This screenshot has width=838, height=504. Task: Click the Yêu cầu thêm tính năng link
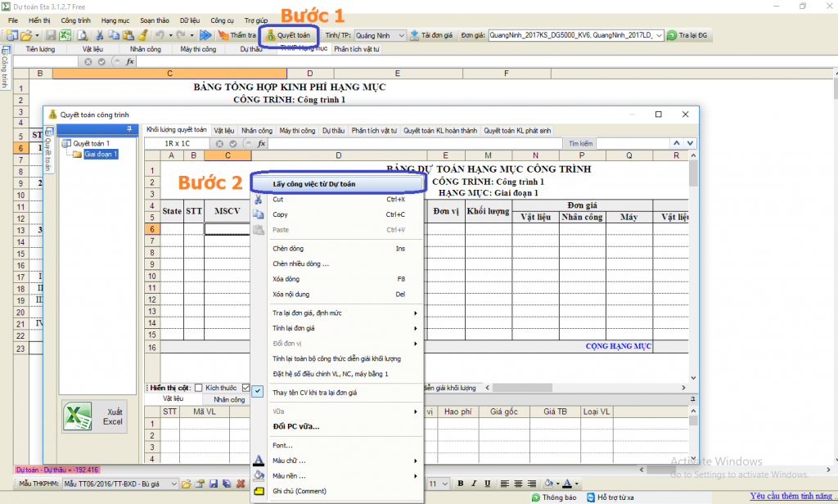tap(791, 496)
